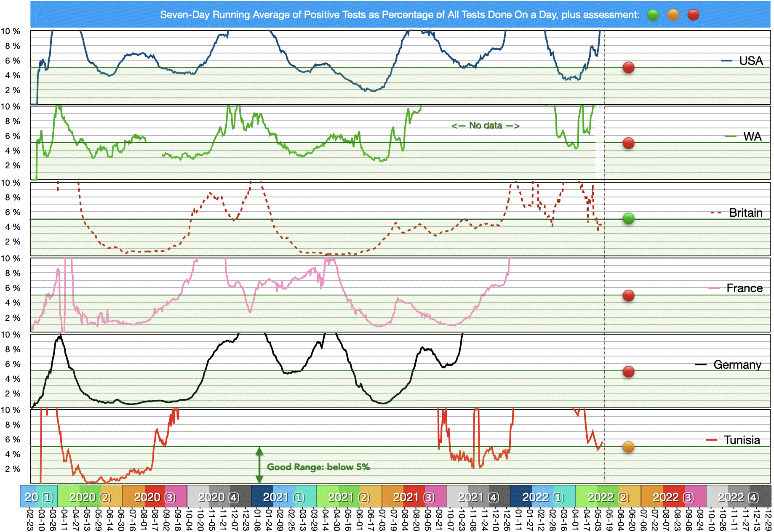
Task: Click the 'No data' annotation in WA chart
Action: [486, 125]
